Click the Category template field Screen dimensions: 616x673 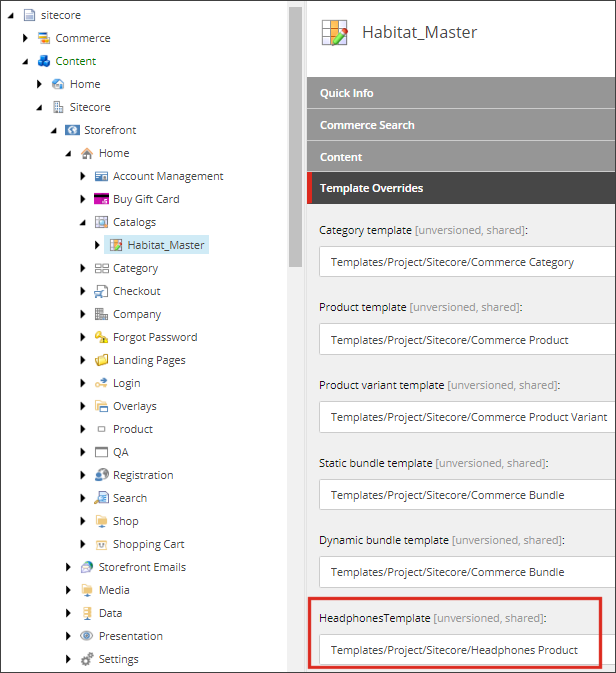point(467,262)
